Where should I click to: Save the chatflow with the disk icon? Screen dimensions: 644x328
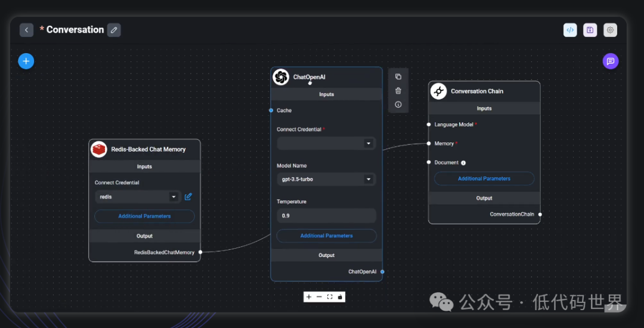pyautogui.click(x=590, y=30)
